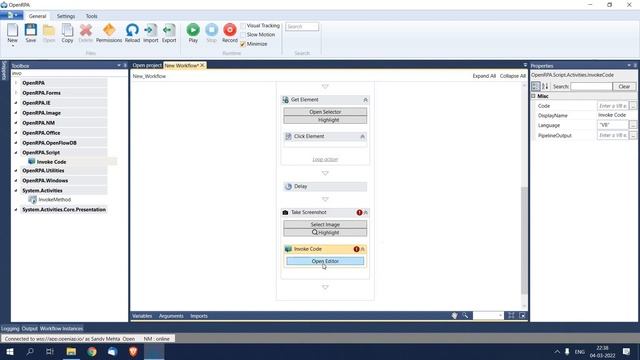Collapse the System.Activities toolbox group
The width and height of the screenshot is (640, 360).
(x=16, y=191)
